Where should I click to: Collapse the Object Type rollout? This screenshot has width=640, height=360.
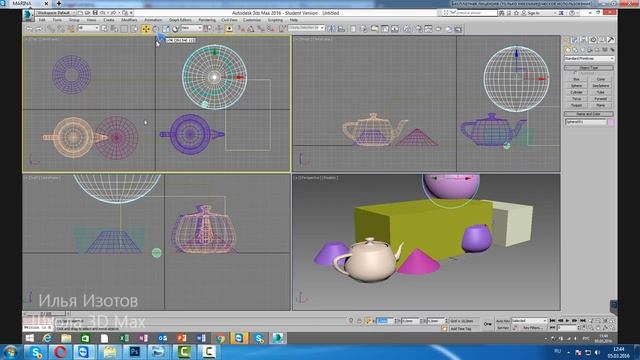click(x=589, y=68)
